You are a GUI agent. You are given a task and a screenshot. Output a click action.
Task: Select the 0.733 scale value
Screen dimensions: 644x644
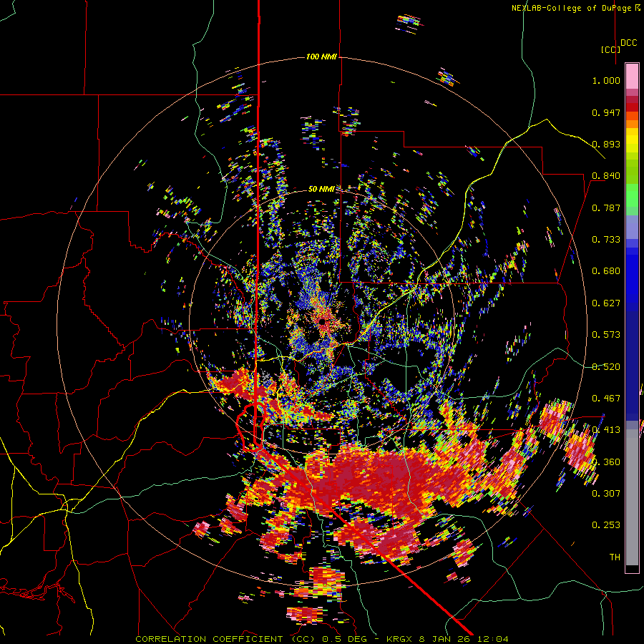[x=606, y=240]
